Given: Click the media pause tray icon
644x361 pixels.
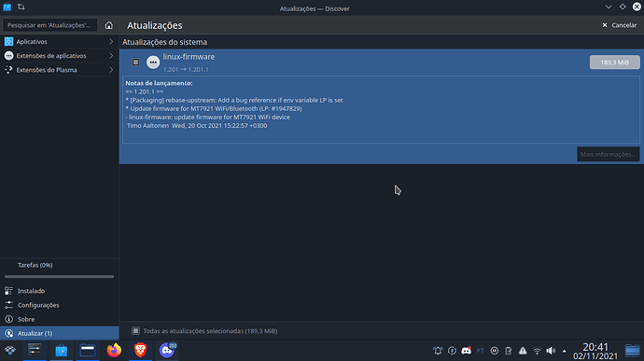Looking at the screenshot, I should pos(495,351).
